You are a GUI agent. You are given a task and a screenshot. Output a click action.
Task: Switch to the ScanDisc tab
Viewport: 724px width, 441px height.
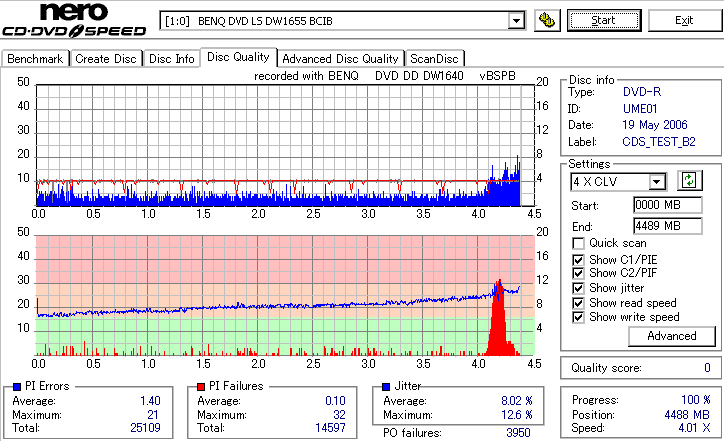coord(434,59)
